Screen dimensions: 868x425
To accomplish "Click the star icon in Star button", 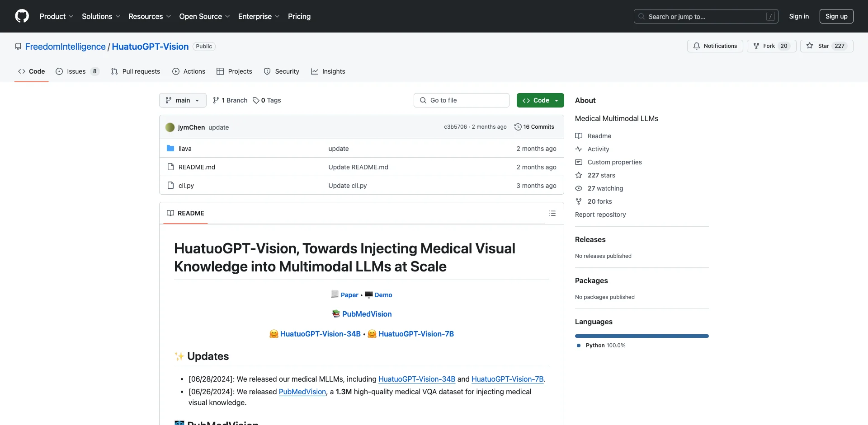I will (810, 46).
